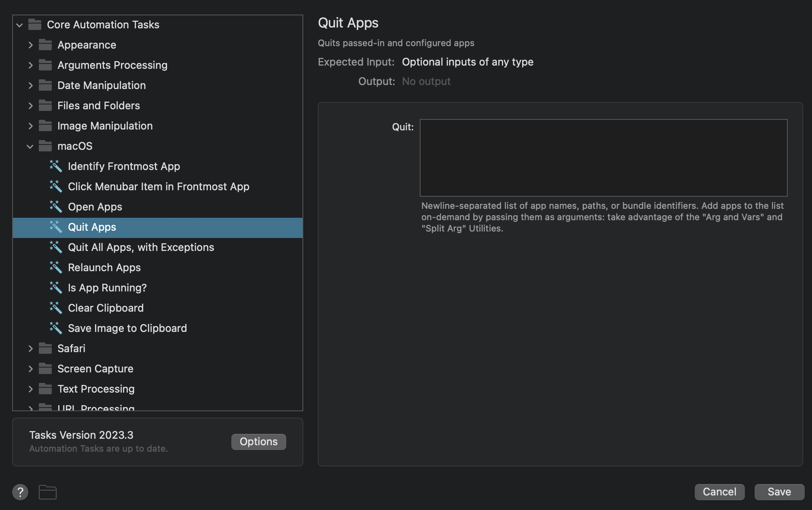Click the Relaunch Apps wand icon

tap(56, 267)
